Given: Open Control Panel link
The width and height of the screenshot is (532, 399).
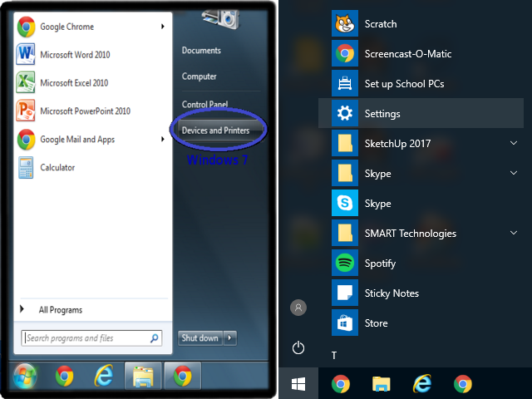Looking at the screenshot, I should [x=204, y=104].
